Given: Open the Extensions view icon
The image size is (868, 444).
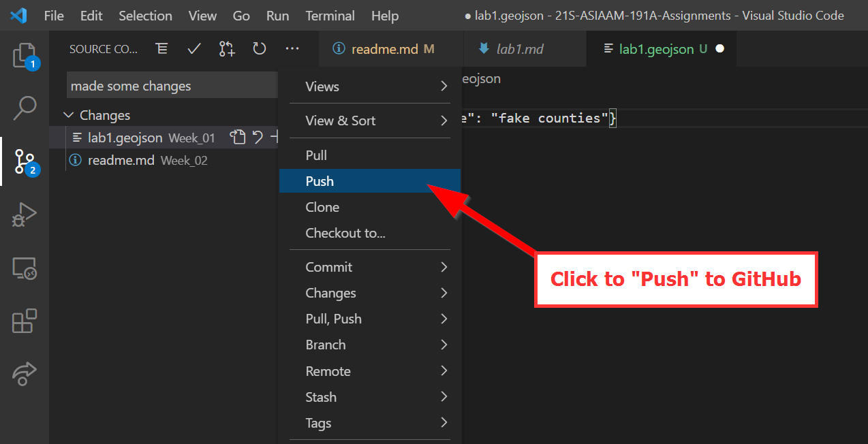Looking at the screenshot, I should click(x=25, y=321).
